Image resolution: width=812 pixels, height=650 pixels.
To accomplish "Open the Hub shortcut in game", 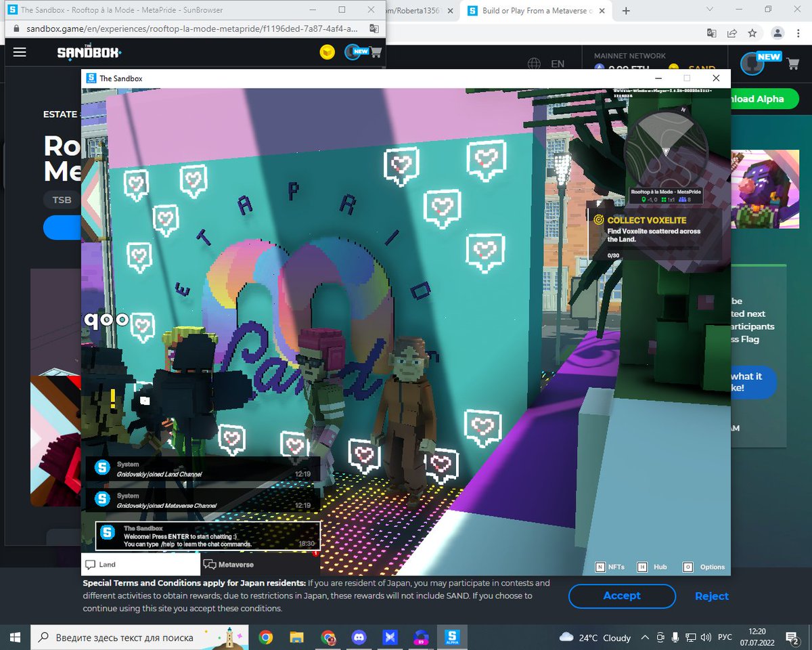I will tap(652, 567).
